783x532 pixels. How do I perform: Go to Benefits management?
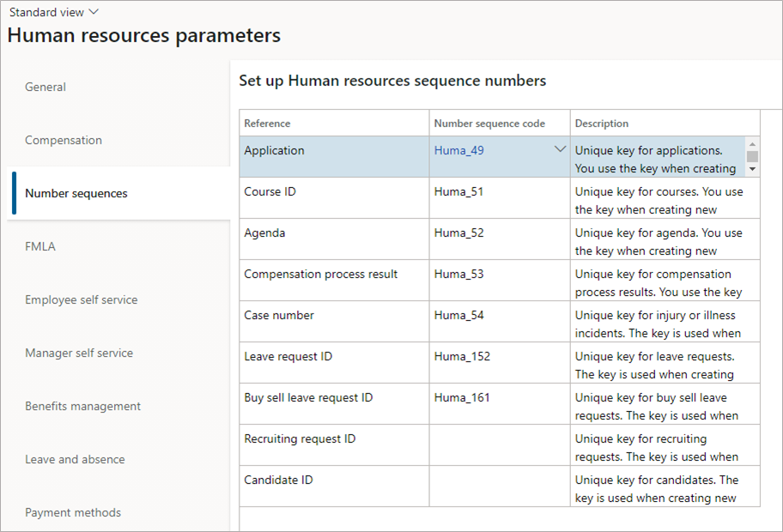84,406
